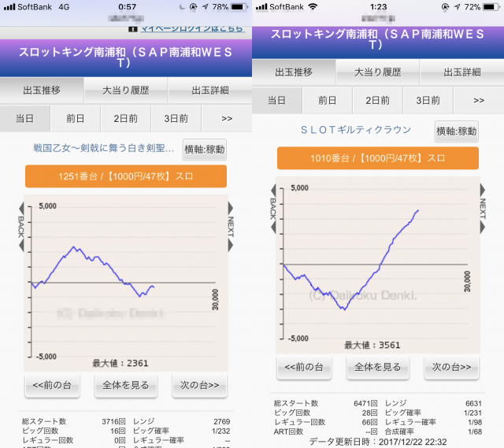Open 大当り履歴 tab on the left screen
Viewport: 504px width, 448px height.
click(x=126, y=91)
